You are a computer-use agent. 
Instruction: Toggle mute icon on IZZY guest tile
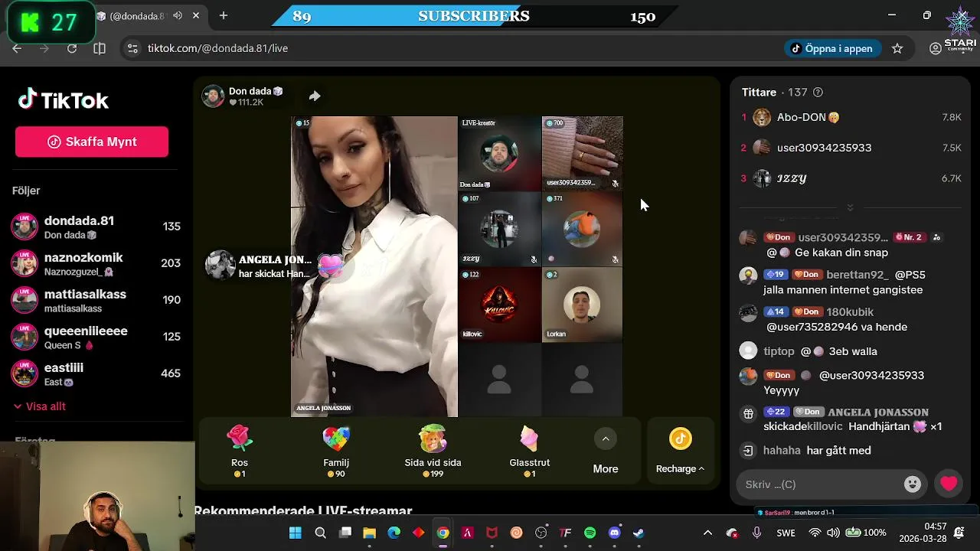pos(534,259)
